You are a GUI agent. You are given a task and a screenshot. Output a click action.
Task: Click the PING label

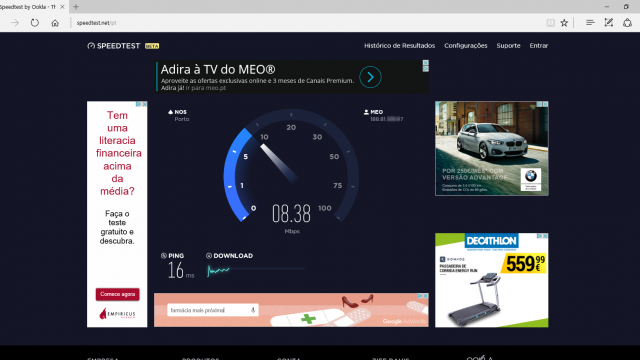pyautogui.click(x=176, y=256)
